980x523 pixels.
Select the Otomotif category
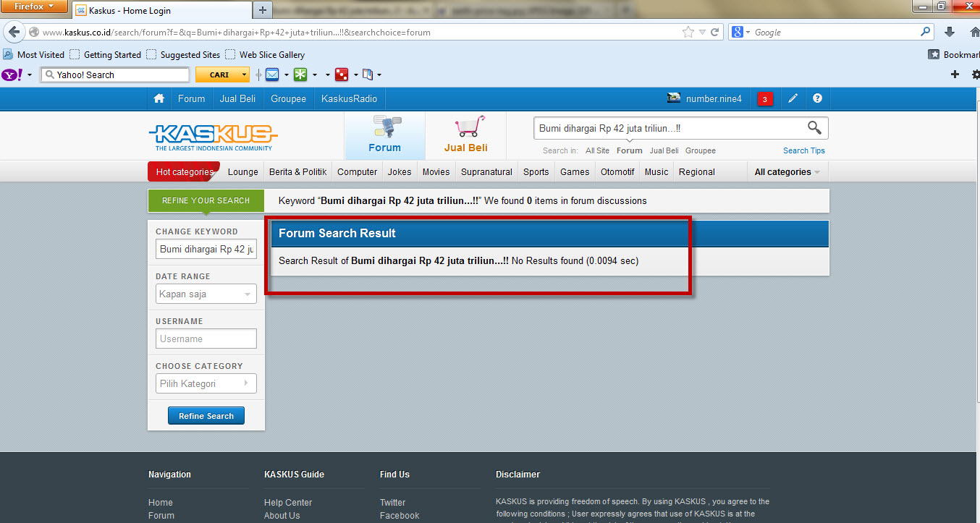(x=617, y=172)
